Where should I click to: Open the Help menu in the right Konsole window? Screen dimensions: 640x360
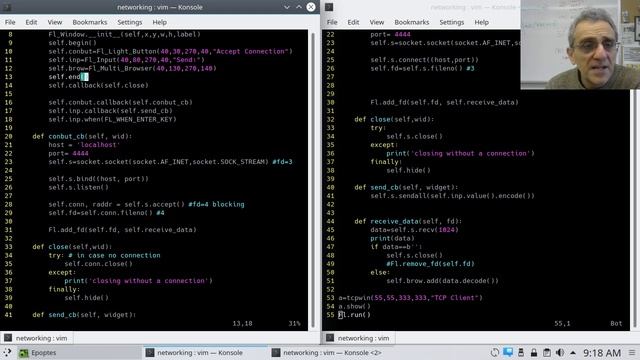point(482,22)
